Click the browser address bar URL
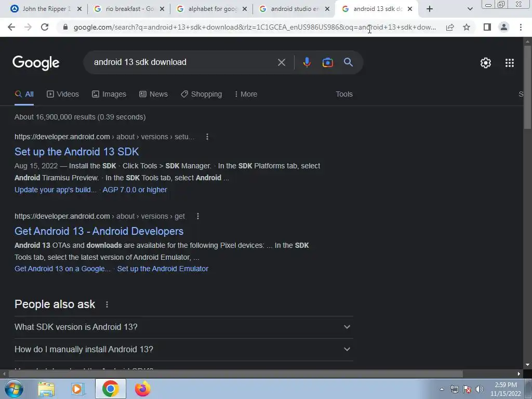 tap(255, 27)
